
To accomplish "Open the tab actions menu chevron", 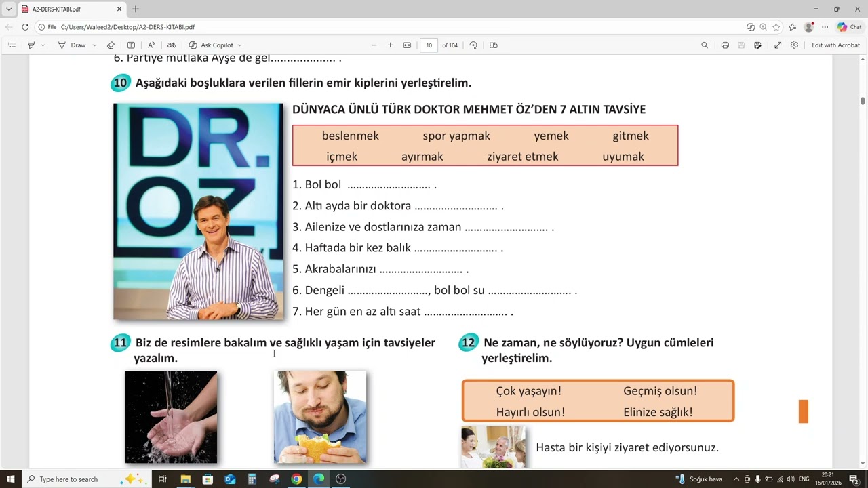I will click(x=8, y=9).
